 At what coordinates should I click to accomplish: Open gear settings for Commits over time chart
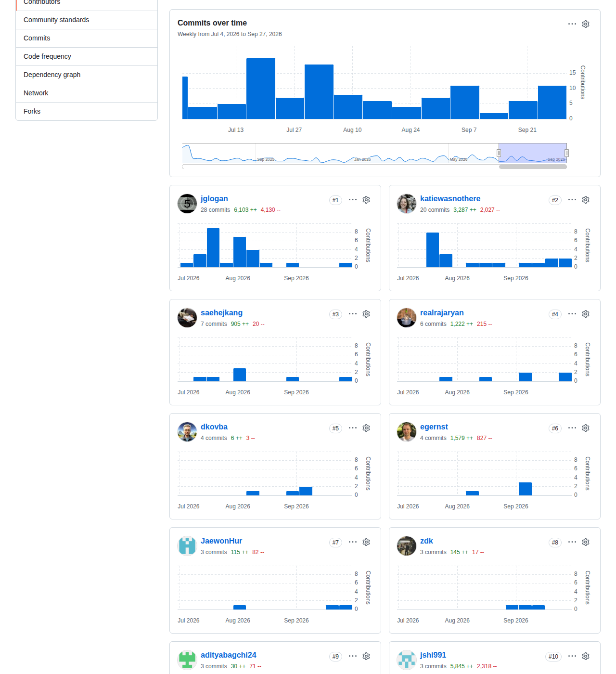(x=586, y=24)
